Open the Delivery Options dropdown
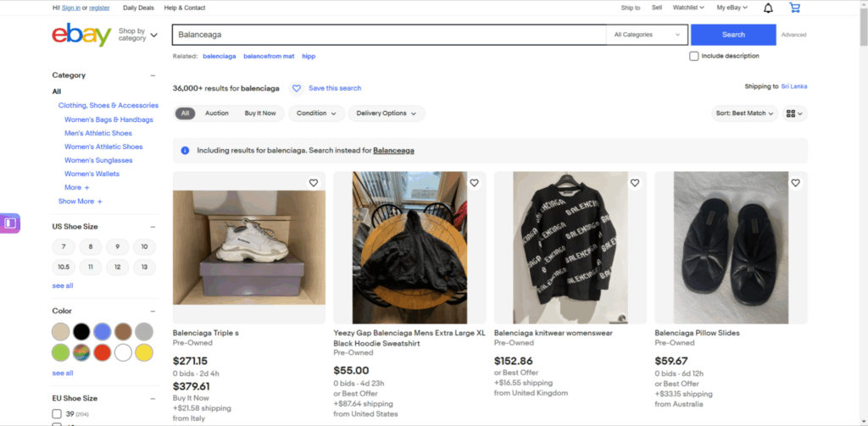This screenshot has height=426, width=868. point(387,113)
